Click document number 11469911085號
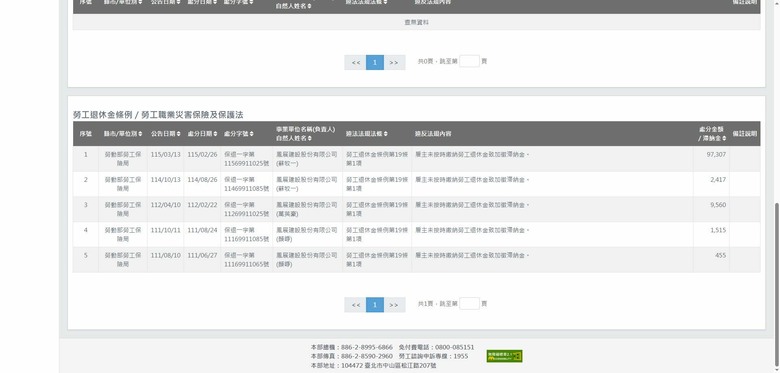Image resolution: width=780 pixels, height=373 pixels. tap(247, 188)
